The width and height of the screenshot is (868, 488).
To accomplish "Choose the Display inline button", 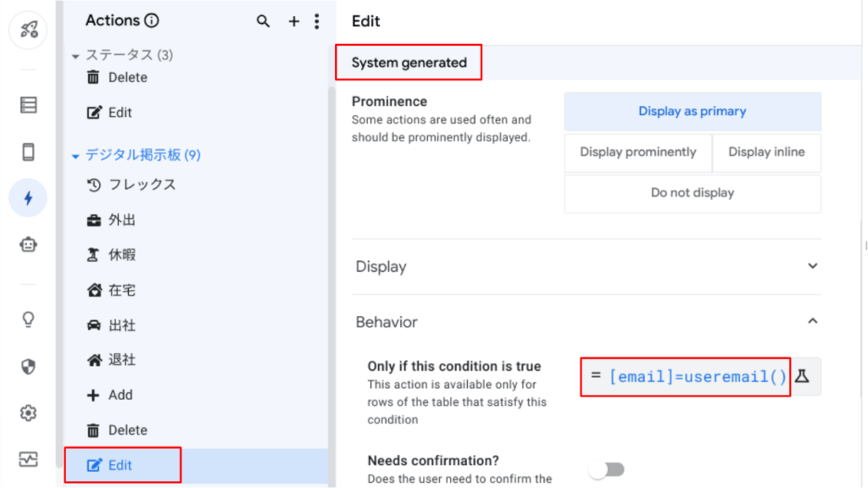I will point(766,152).
